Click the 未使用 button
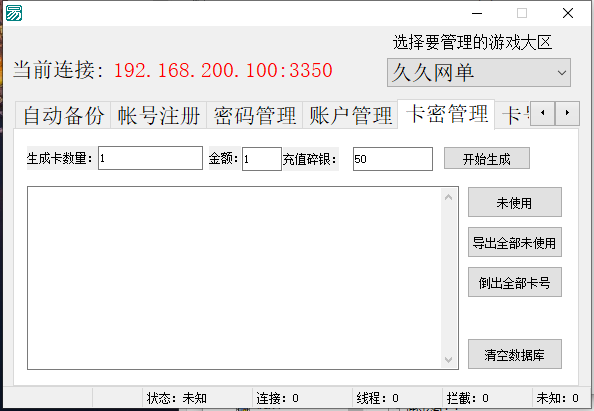The height and width of the screenshot is (411, 594). tap(515, 202)
